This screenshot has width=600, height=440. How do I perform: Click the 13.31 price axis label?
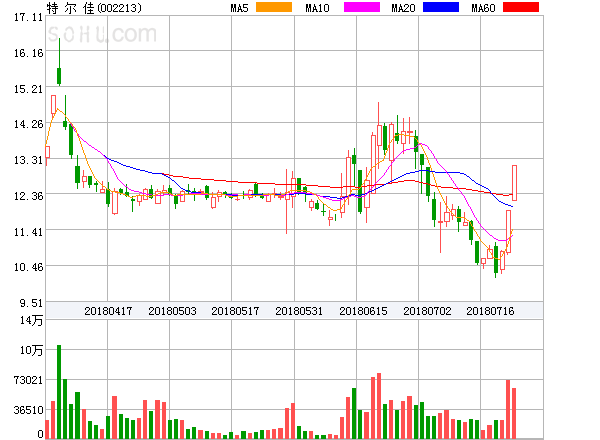[x=28, y=160]
